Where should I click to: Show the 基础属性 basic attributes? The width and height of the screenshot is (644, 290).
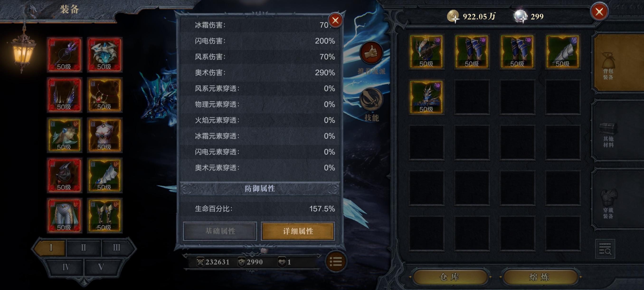(x=220, y=231)
